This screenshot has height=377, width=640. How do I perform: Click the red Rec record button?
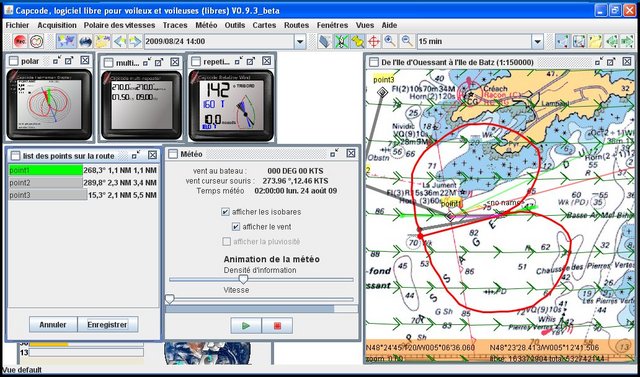click(20, 41)
